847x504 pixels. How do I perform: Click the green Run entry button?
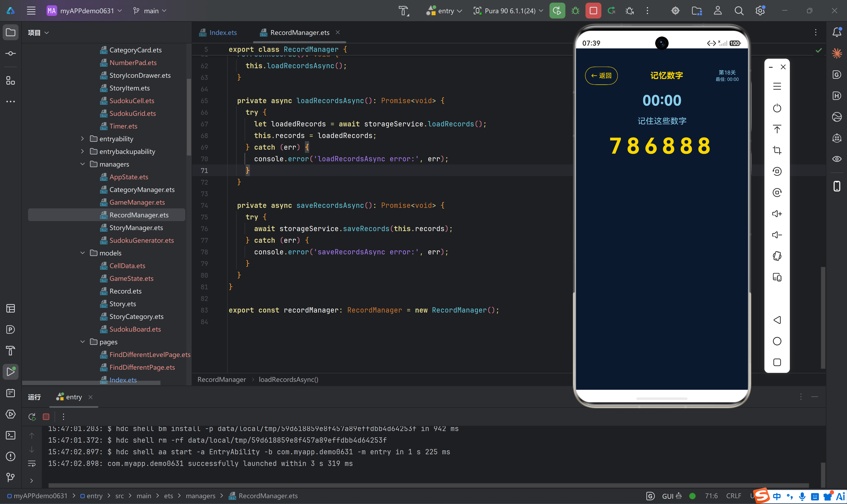tap(557, 11)
